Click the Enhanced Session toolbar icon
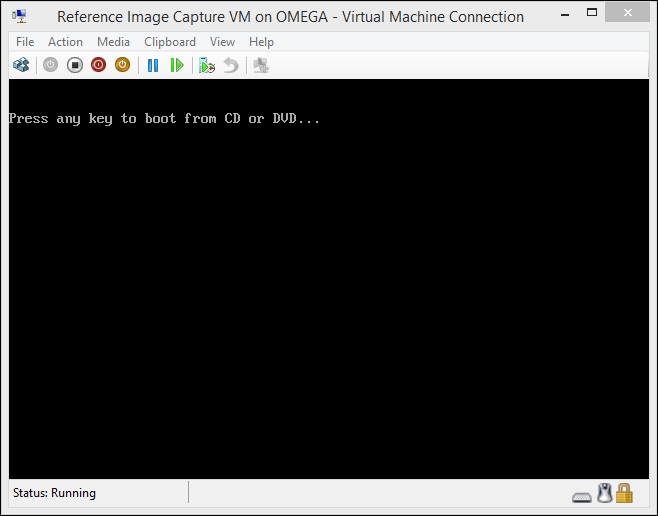Screen dimensions: 658x516 (x=261, y=65)
